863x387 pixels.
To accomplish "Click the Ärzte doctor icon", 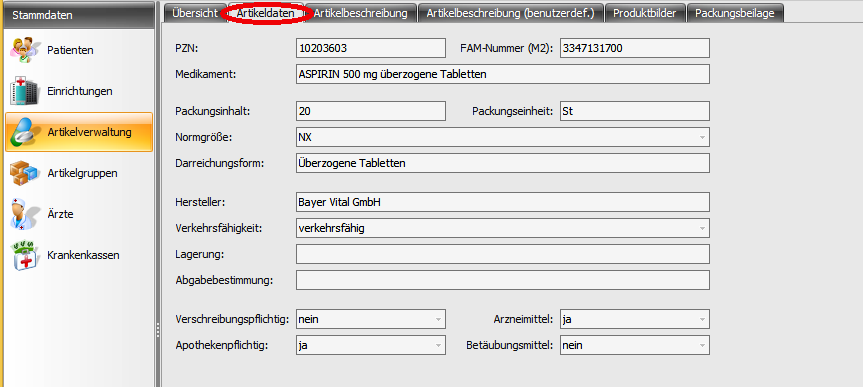I will 24,215.
